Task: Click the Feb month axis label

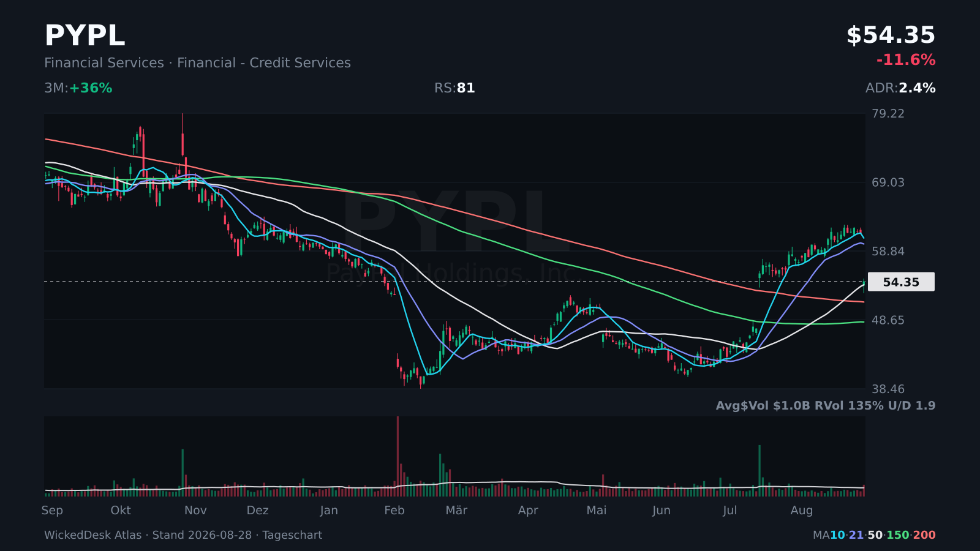Action: [x=394, y=511]
